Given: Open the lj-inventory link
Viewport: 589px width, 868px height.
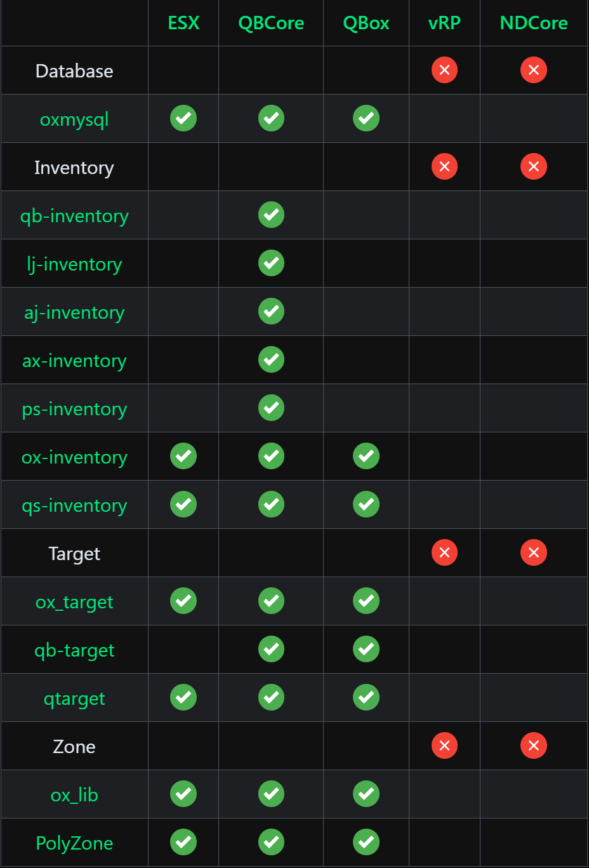Looking at the screenshot, I should click(x=74, y=264).
